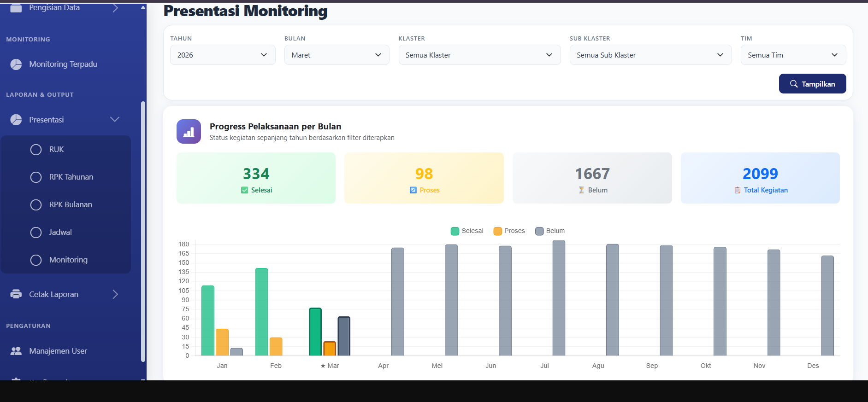The width and height of the screenshot is (868, 402).
Task: Click the Presentasi pie chart icon
Action: tap(16, 120)
